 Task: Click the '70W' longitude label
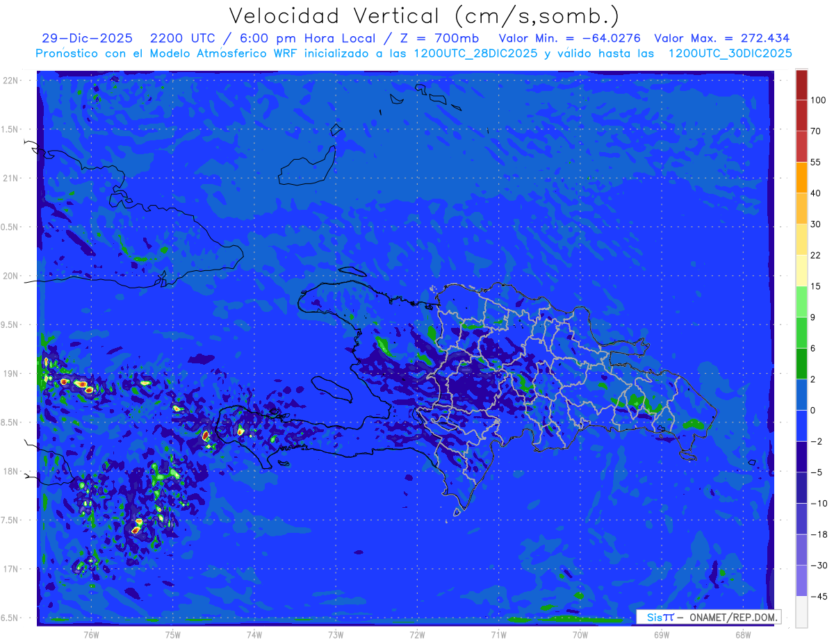580,634
